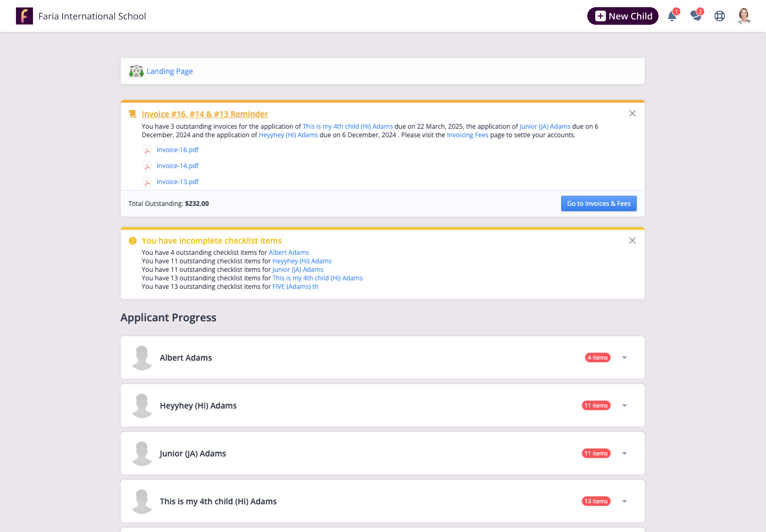Click the school building landing page icon

tap(136, 71)
